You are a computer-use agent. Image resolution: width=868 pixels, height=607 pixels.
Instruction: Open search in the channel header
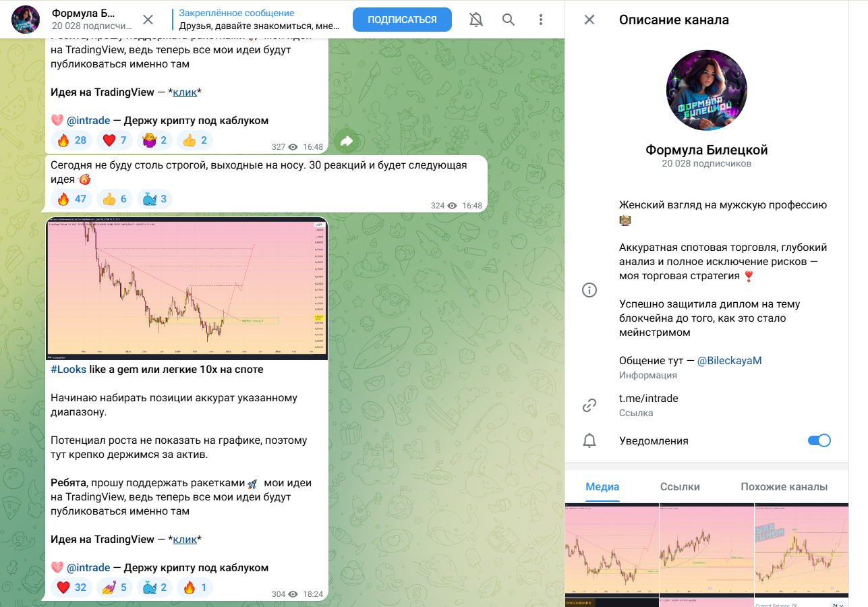(509, 20)
